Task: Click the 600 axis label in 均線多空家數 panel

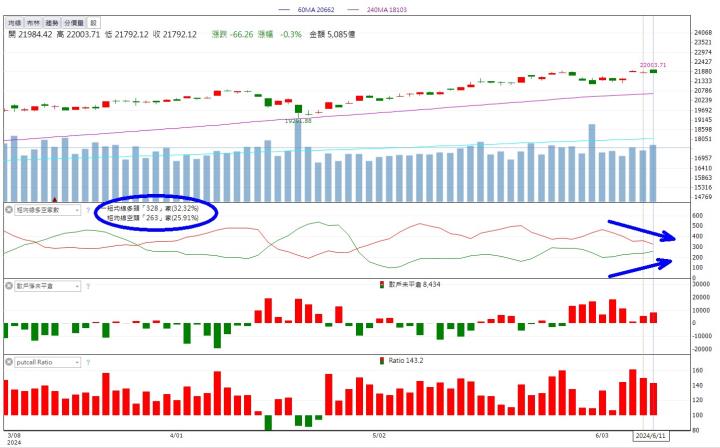Action: (698, 215)
